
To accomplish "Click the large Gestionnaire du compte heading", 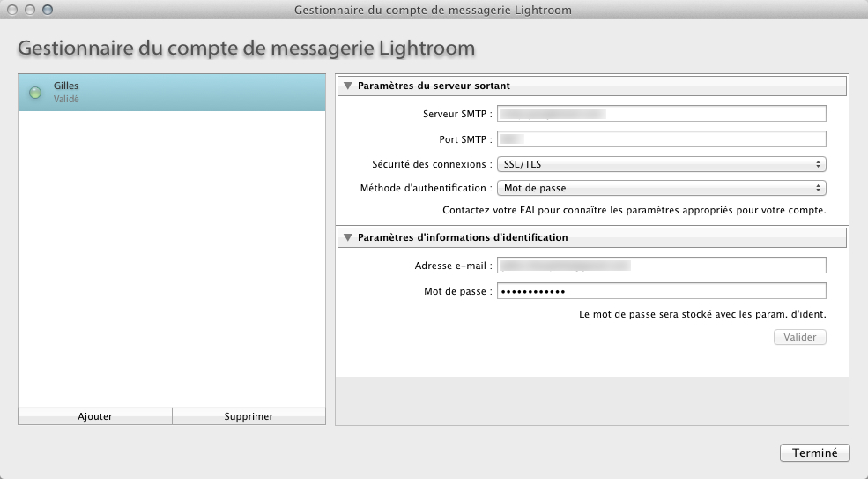I will tap(247, 49).
